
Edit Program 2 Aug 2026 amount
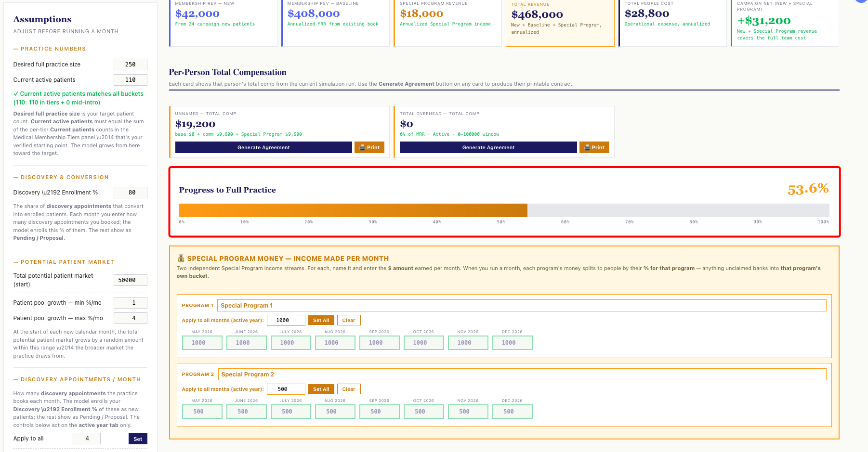tap(335, 412)
